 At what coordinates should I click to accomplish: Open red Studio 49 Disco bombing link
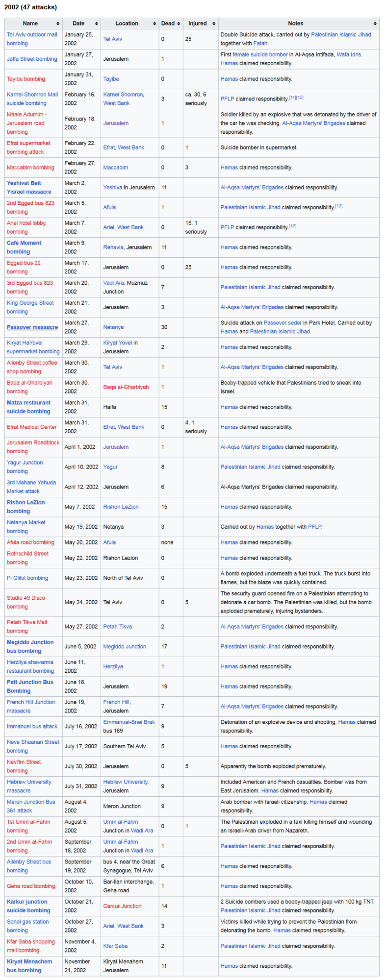tap(26, 602)
